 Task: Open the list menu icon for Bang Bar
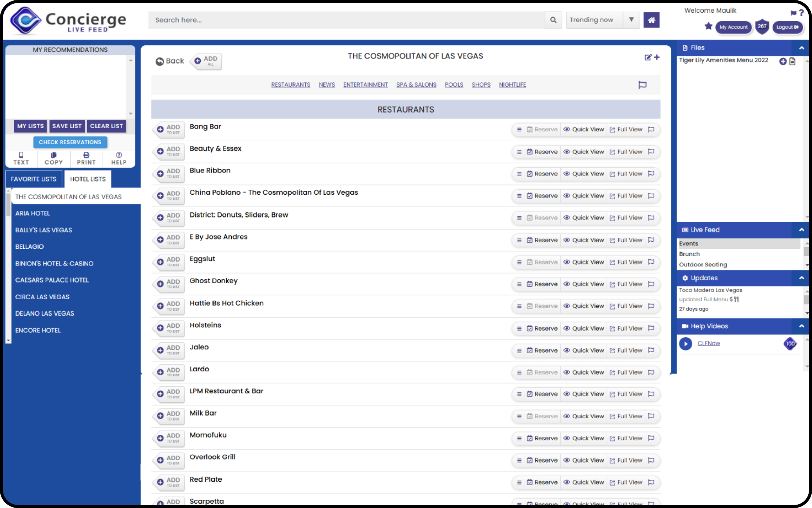point(519,130)
